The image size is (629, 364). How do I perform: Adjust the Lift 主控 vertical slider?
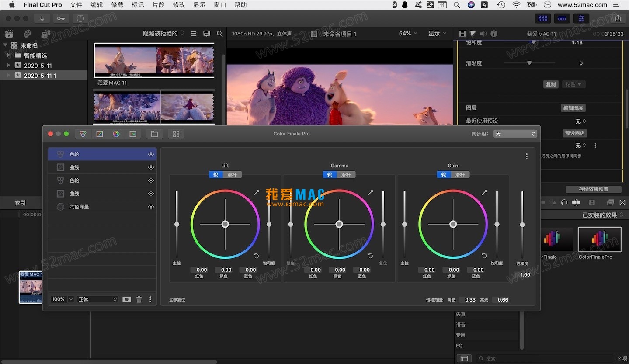point(177,224)
